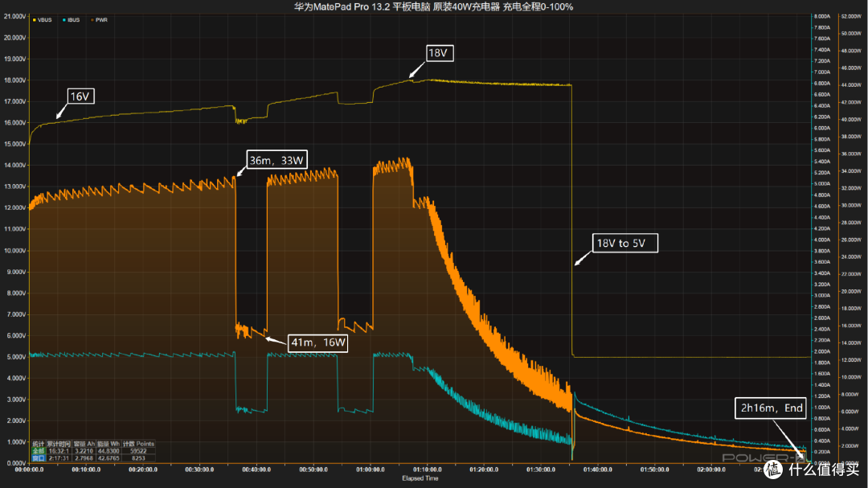Click the 30.000W power axis label
The width and height of the screenshot is (868, 488).
851,206
